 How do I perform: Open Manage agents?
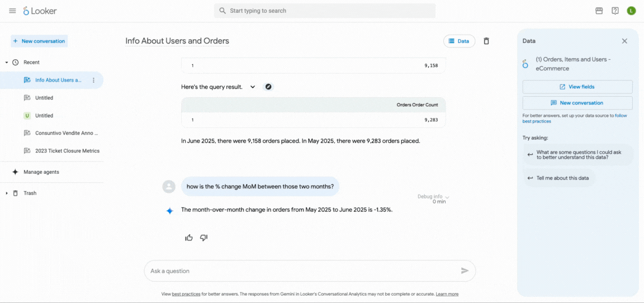tap(41, 172)
